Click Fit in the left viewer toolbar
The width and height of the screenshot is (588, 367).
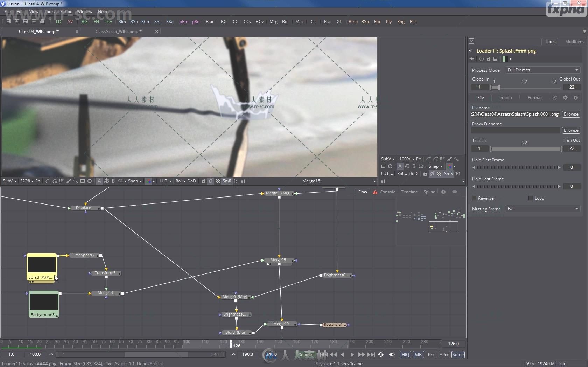(38, 181)
